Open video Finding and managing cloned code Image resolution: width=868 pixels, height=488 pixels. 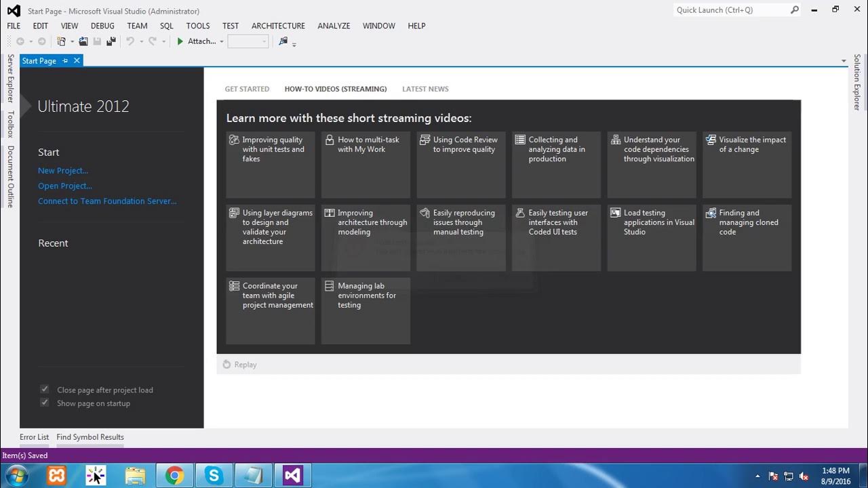click(x=747, y=238)
